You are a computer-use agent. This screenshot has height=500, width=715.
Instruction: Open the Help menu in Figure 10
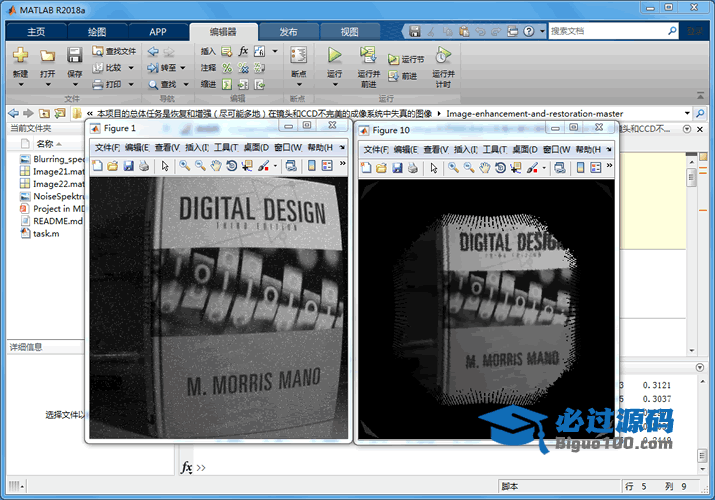[x=588, y=149]
